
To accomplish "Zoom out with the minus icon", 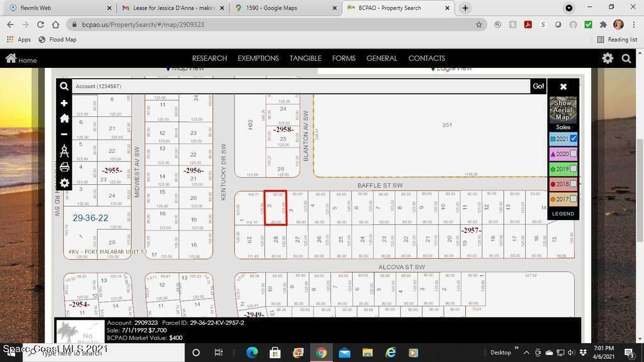I will (64, 134).
